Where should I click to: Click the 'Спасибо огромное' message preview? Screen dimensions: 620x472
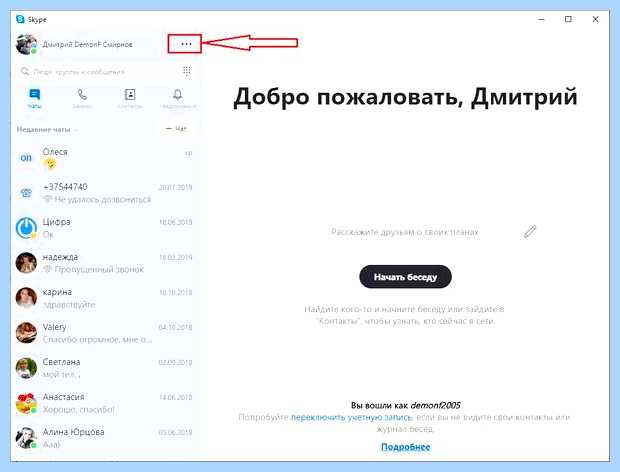[x=97, y=340]
